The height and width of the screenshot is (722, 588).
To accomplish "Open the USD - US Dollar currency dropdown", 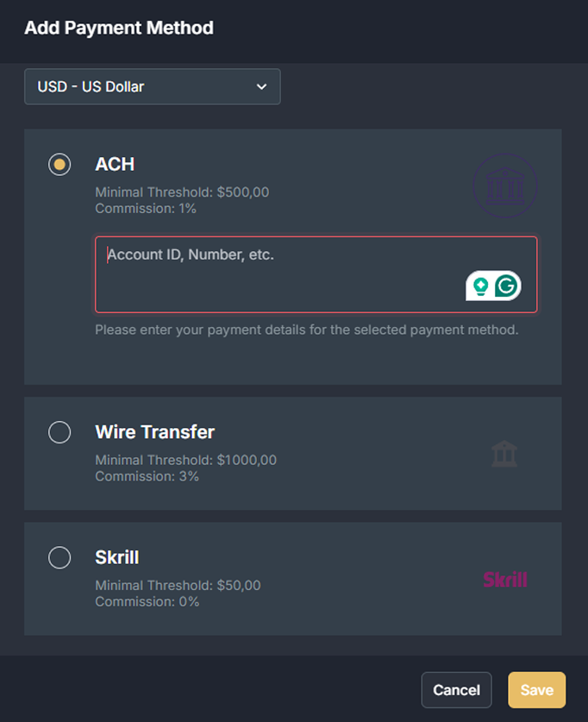I will 152,87.
